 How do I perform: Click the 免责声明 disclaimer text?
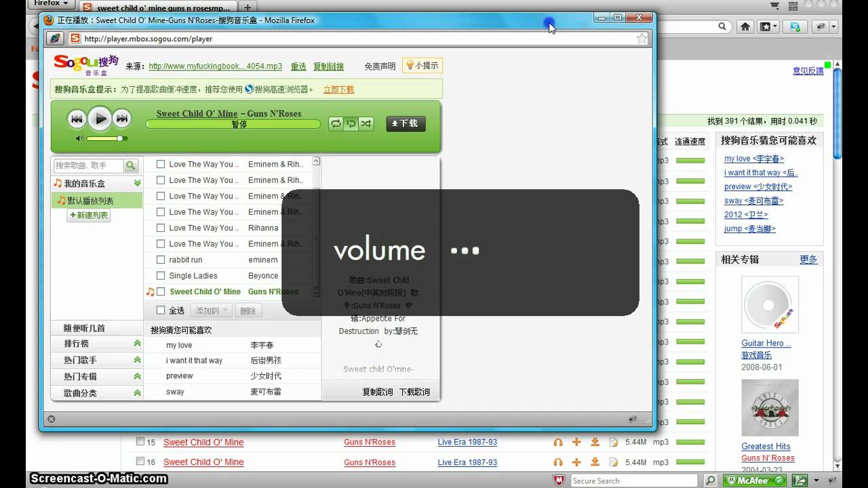click(x=380, y=66)
